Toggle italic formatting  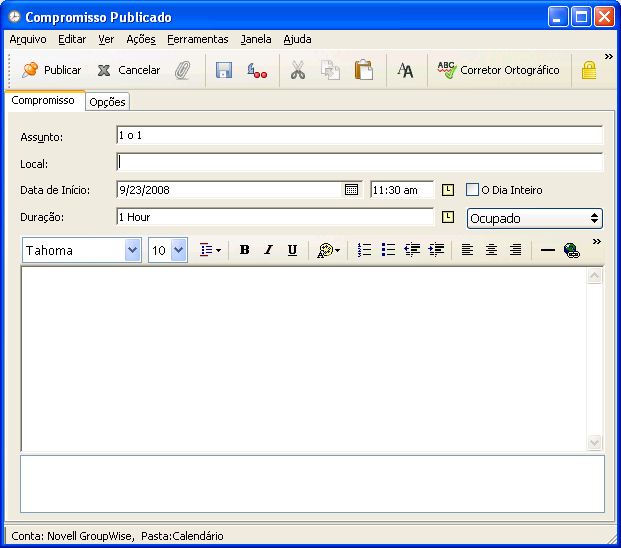[269, 250]
